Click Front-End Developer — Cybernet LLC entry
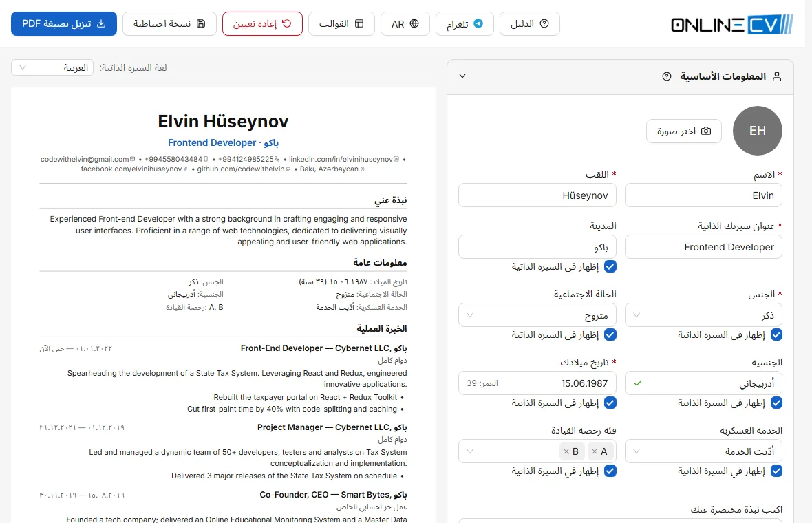Image resolution: width=812 pixels, height=523 pixels. tap(323, 348)
